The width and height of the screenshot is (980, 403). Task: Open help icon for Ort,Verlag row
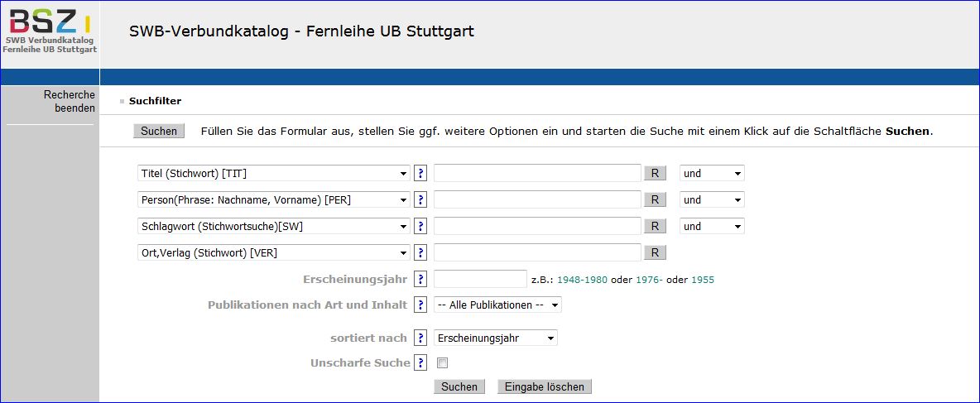click(420, 252)
